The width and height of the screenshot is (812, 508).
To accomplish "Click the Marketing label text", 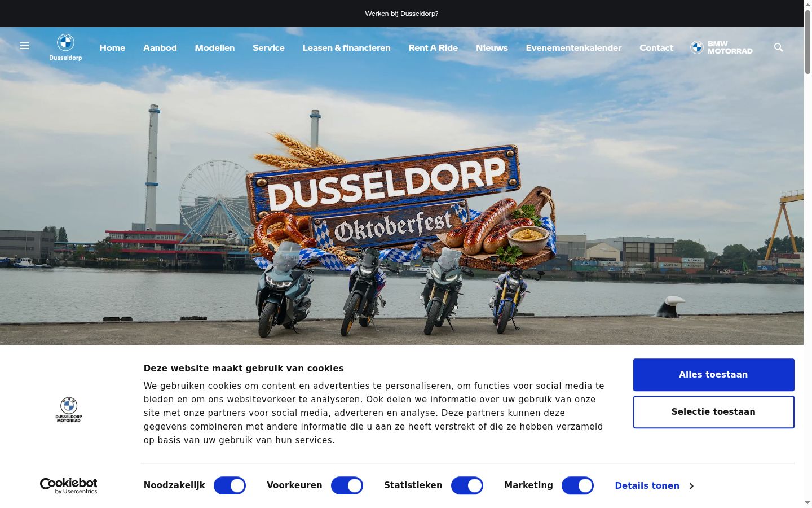I will [x=528, y=485].
